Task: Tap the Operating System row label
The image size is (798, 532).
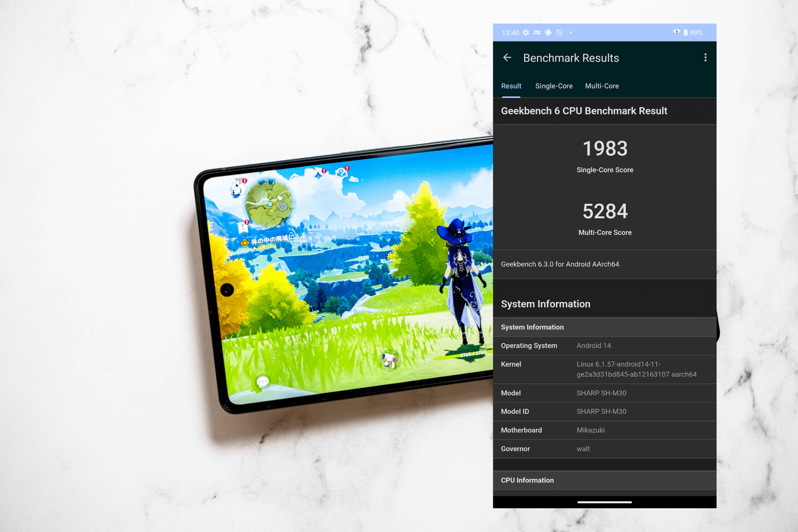Action: tap(529, 346)
